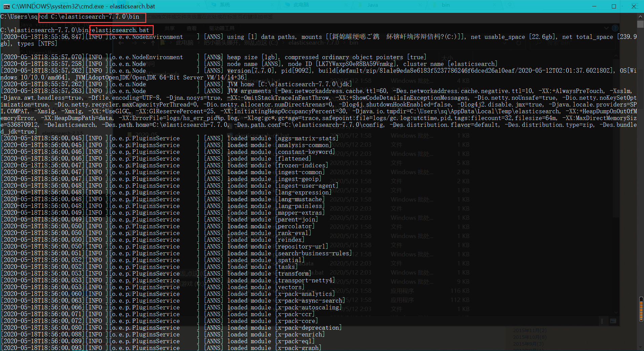Click timestamp '2020-05-18T18:55:57,070'
The height and width of the screenshot is (351, 644).
point(43,57)
